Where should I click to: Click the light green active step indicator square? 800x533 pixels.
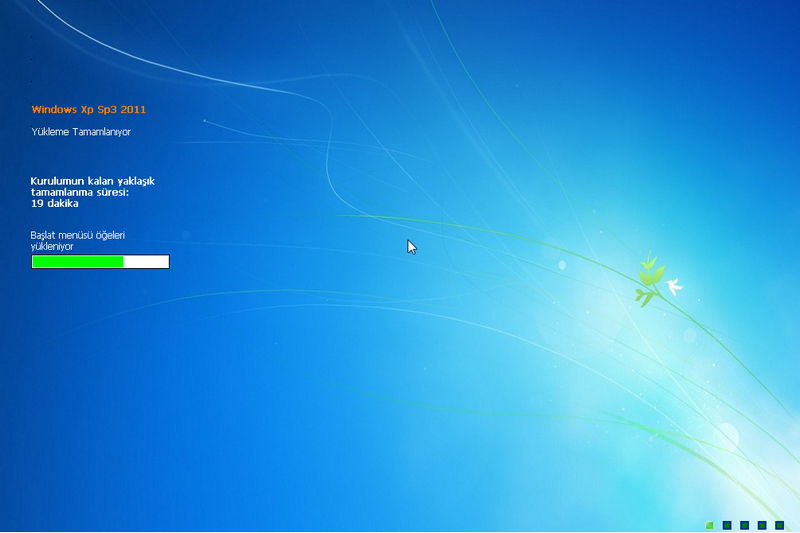709,525
